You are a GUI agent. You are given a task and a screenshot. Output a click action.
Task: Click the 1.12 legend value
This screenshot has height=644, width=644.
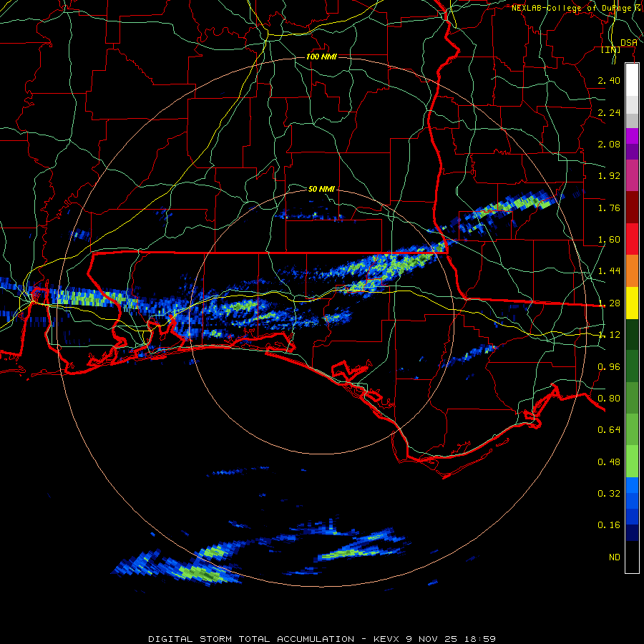point(609,335)
